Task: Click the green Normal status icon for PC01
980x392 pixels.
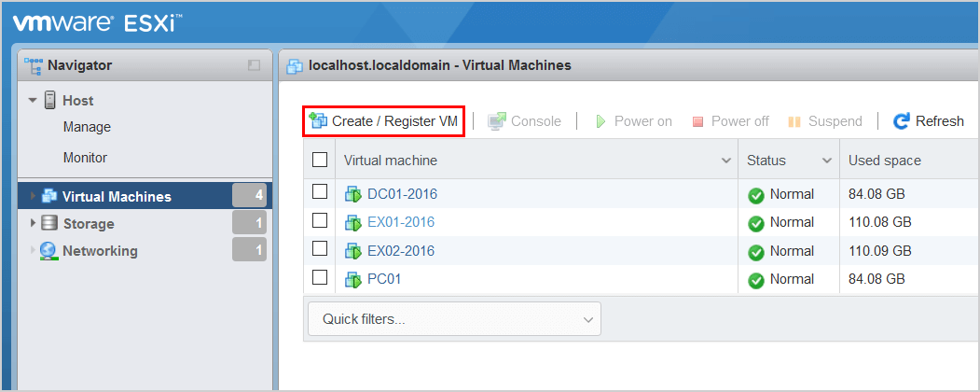Action: 756,281
